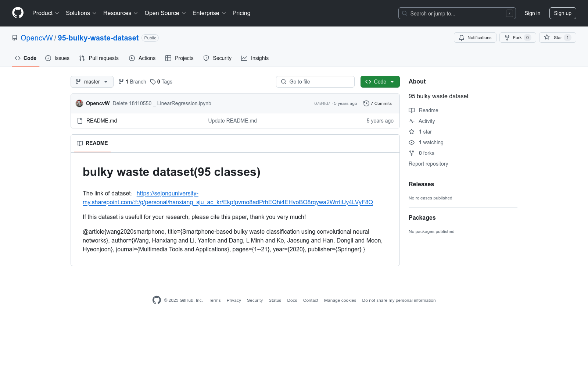
Task: Open the Security footer link
Action: click(x=255, y=300)
